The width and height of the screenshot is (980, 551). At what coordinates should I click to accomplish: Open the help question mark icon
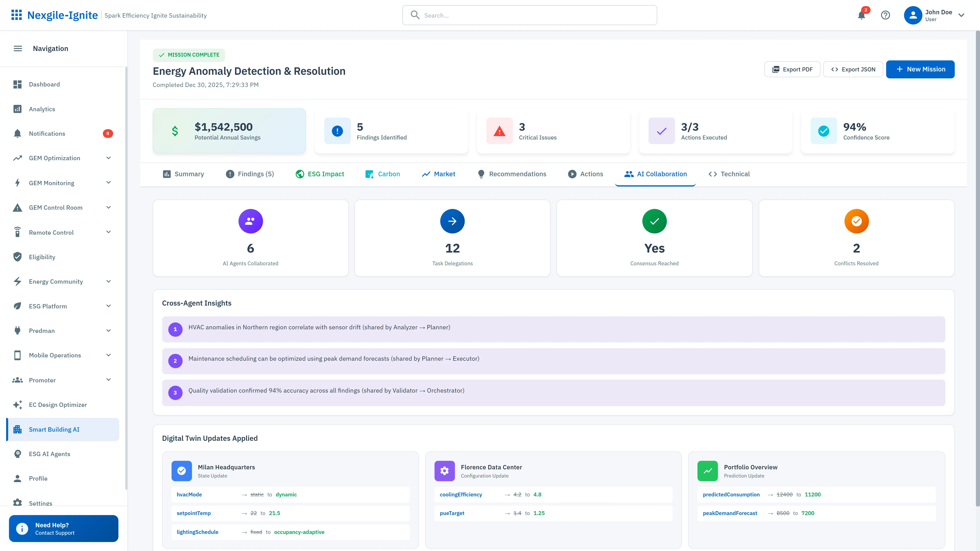click(886, 15)
